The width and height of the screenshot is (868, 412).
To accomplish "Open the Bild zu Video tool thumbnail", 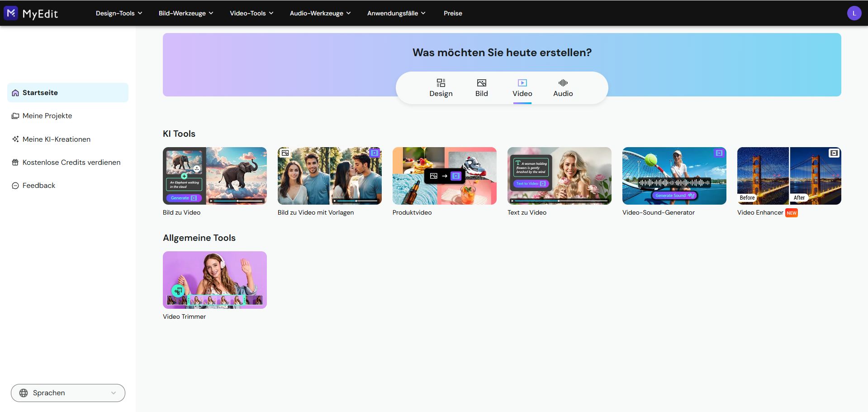I will [215, 176].
